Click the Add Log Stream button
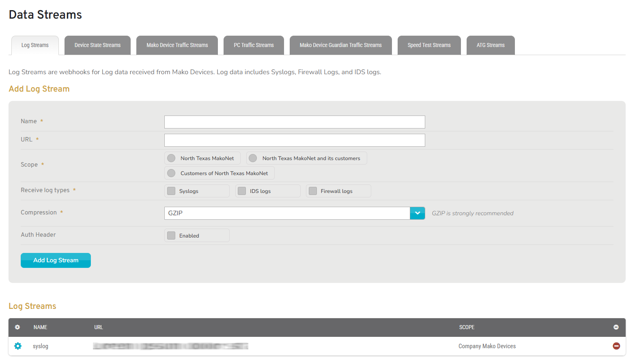The width and height of the screenshot is (635, 364). click(x=56, y=260)
